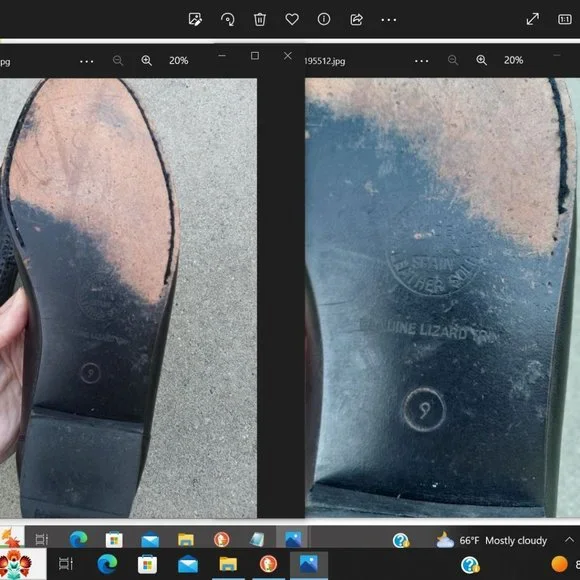Screen dimensions: 580x580
Task: Zoom in on the left photo window
Action: (x=147, y=60)
